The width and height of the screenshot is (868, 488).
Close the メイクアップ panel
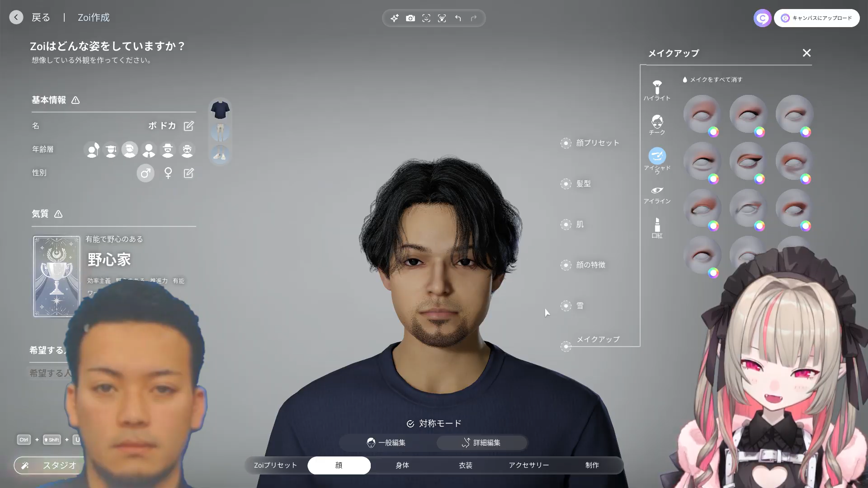[807, 53]
